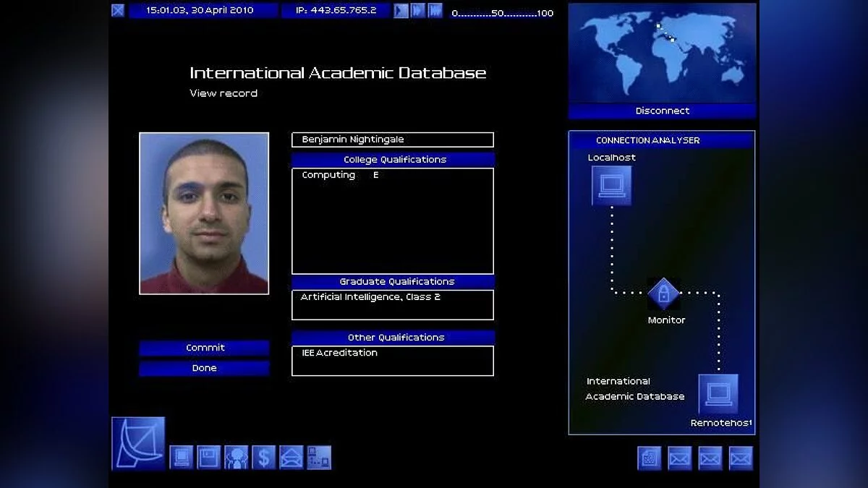Click Disconnect below the world map
868x488 pixels.
(662, 111)
